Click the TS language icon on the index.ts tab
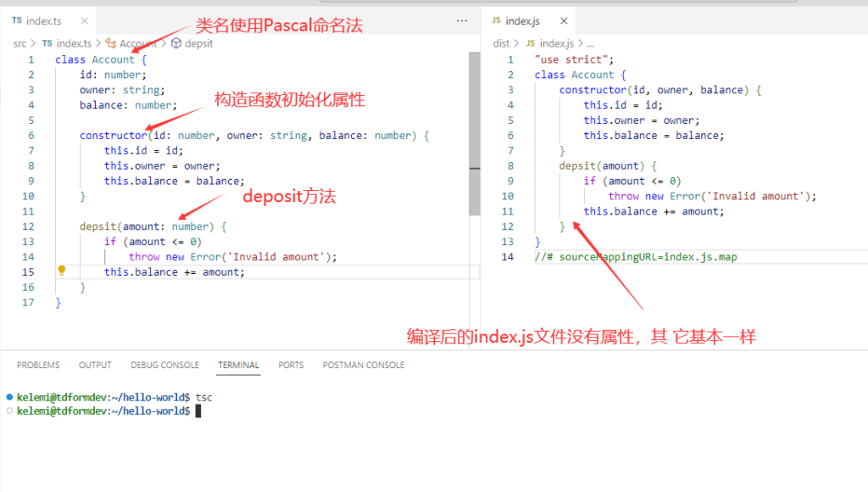This screenshot has height=492, width=868. tap(17, 20)
